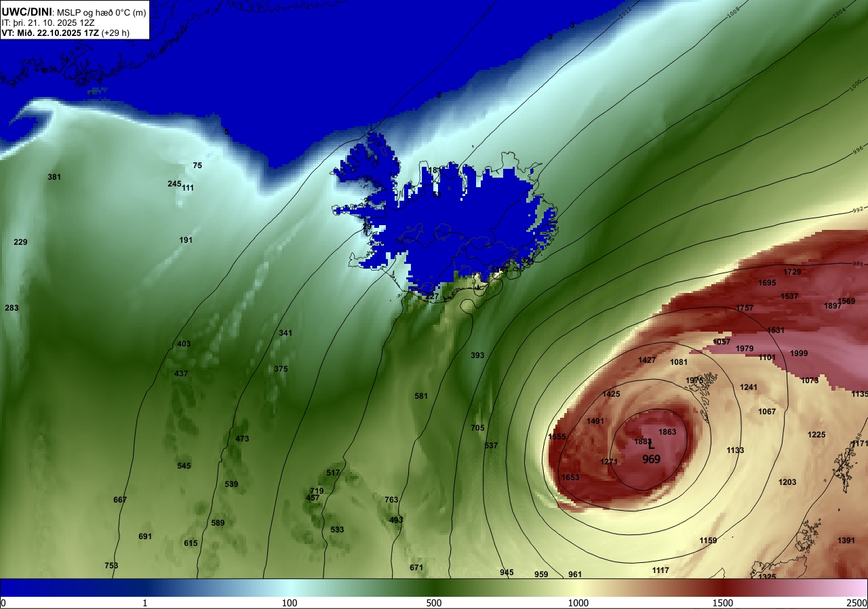Click the 753 height value
Image resolution: width=868 pixels, height=609 pixels.
111,566
